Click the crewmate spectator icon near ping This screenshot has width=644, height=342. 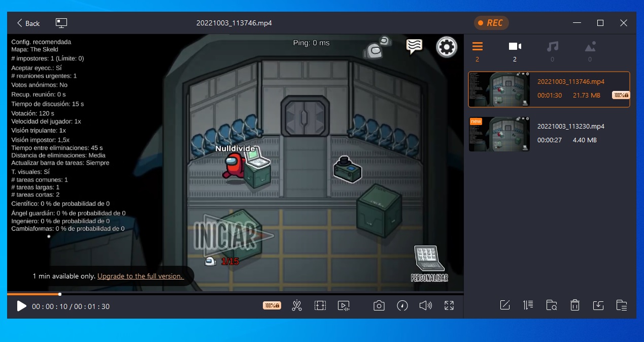pos(378,47)
